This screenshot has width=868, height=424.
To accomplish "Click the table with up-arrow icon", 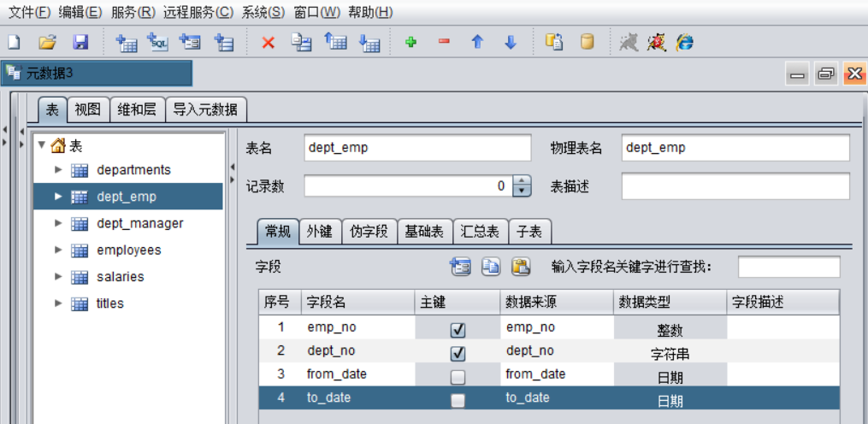I will click(x=335, y=42).
